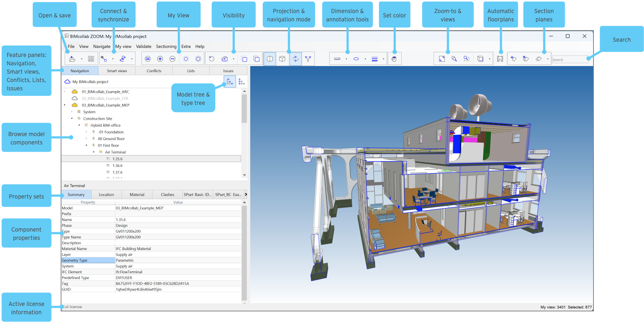Select the Construction Site tree node
Screen dimensions: 644x323
point(98,119)
